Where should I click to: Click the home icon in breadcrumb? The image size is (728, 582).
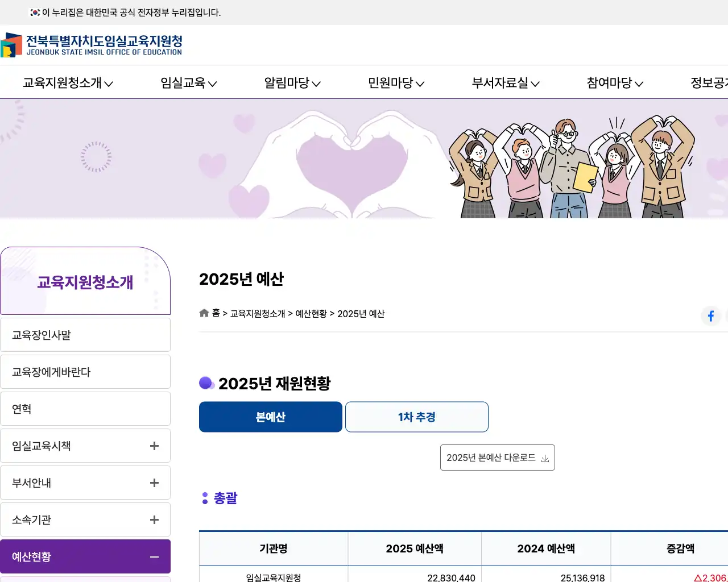point(204,313)
